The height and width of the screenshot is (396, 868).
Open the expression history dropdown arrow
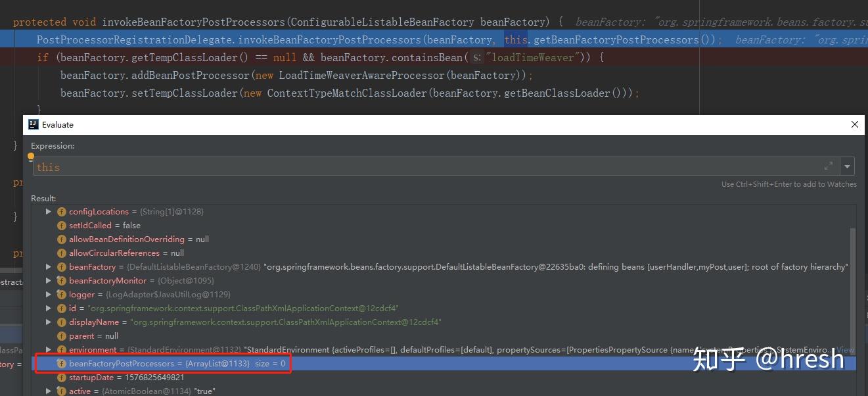[x=847, y=166]
